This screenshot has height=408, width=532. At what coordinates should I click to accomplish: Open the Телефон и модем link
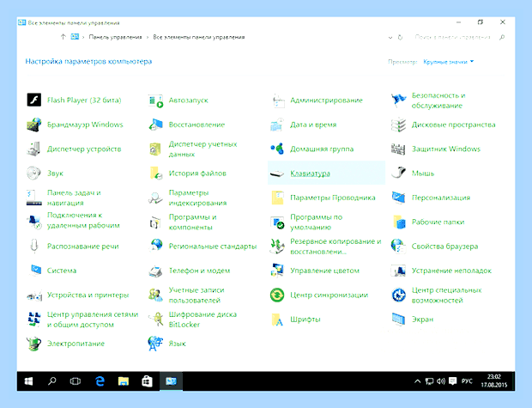[199, 271]
